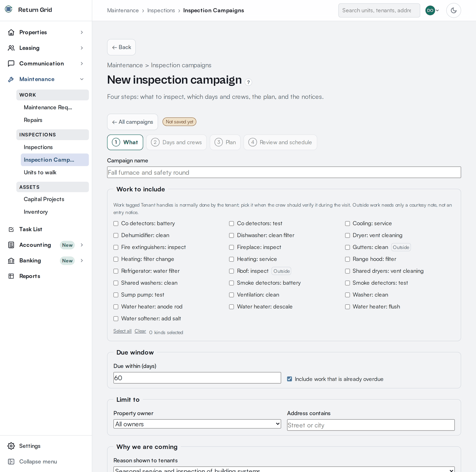The width and height of the screenshot is (476, 472).
Task: Click the Reports table icon
Action: click(11, 276)
